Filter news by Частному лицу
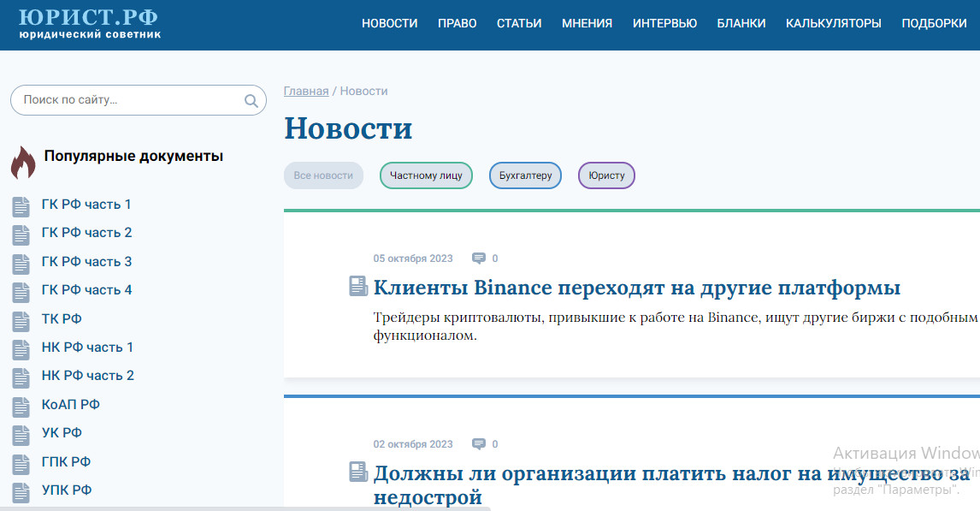This screenshot has height=511, width=980. [x=426, y=175]
